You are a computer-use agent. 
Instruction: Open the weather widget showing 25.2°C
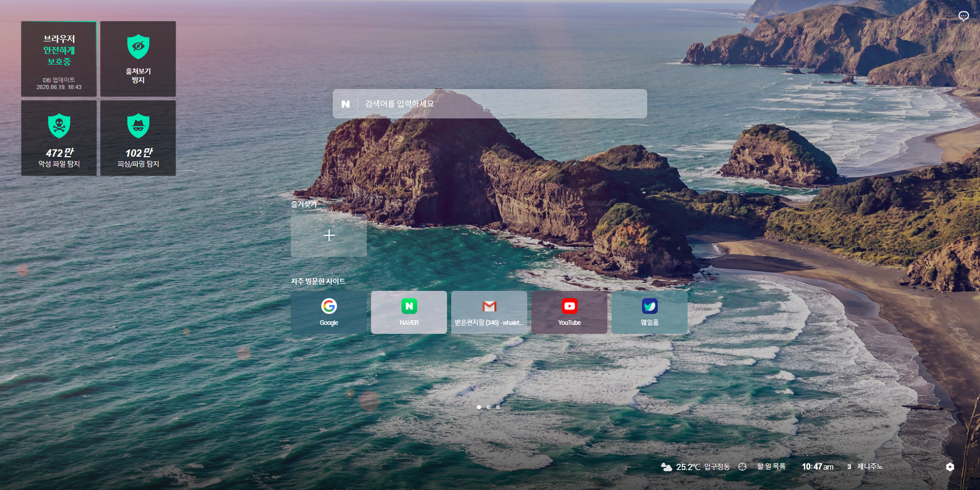pos(695,466)
